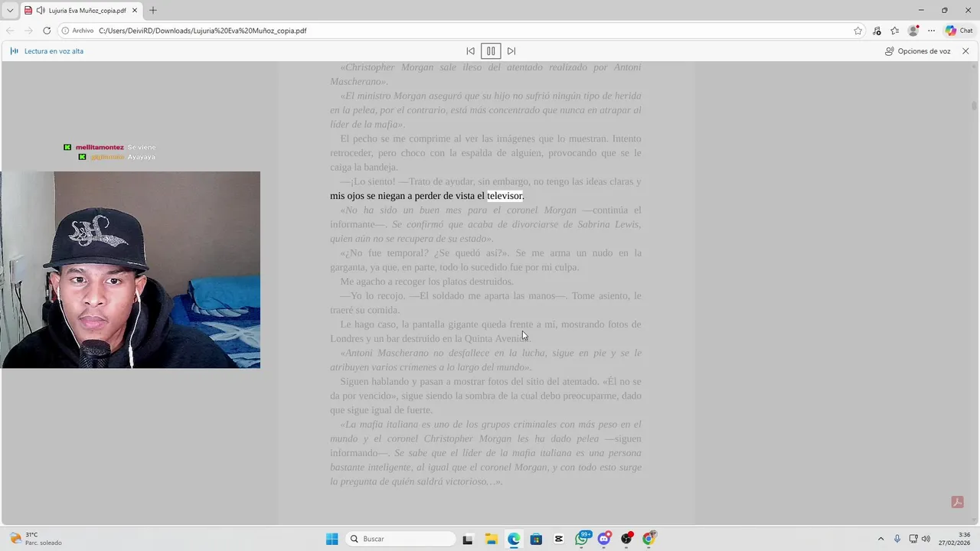Open the browser profile avatar
Viewport: 980px width, 551px height.
pos(913,31)
